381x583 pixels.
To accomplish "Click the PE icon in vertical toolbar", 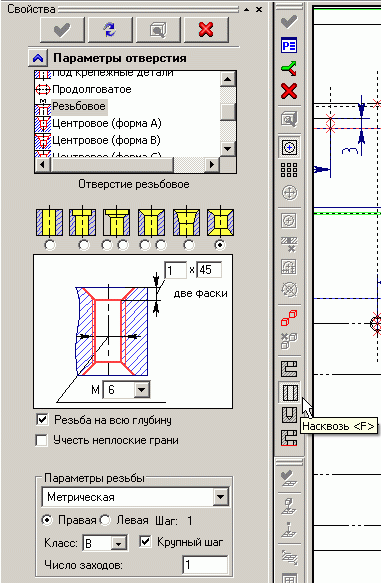I will (289, 46).
